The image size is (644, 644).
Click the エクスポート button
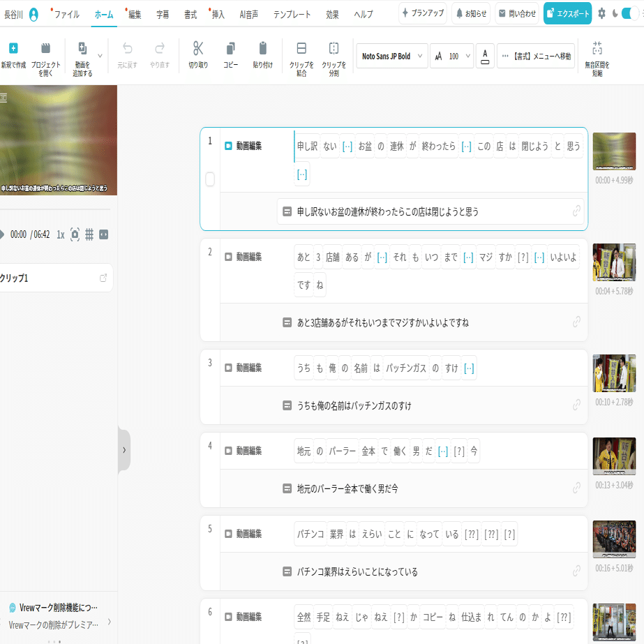pyautogui.click(x=568, y=13)
